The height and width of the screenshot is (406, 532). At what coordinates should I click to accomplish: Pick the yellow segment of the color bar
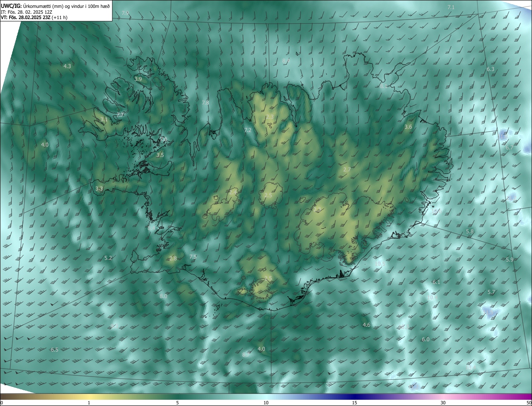coord(89,397)
